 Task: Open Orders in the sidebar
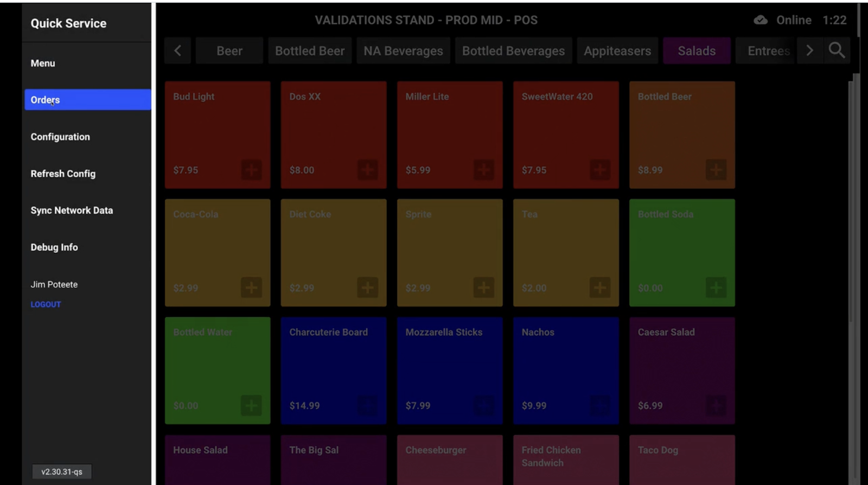87,100
